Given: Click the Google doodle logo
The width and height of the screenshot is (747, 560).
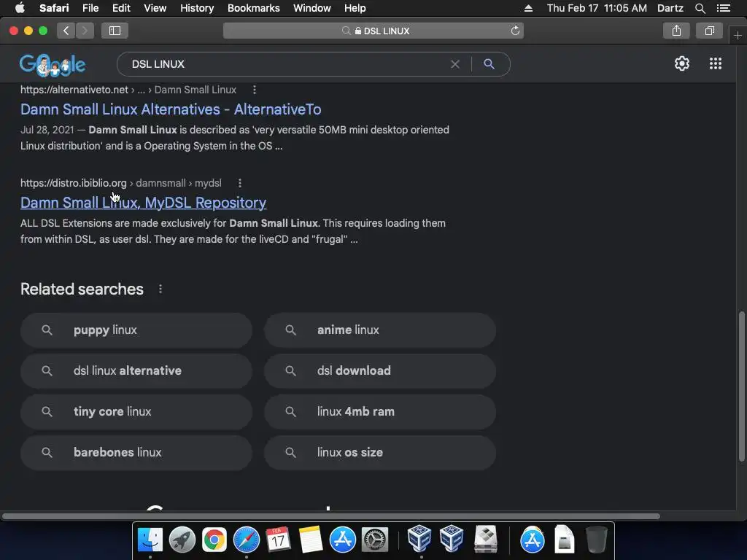Looking at the screenshot, I should point(53,65).
